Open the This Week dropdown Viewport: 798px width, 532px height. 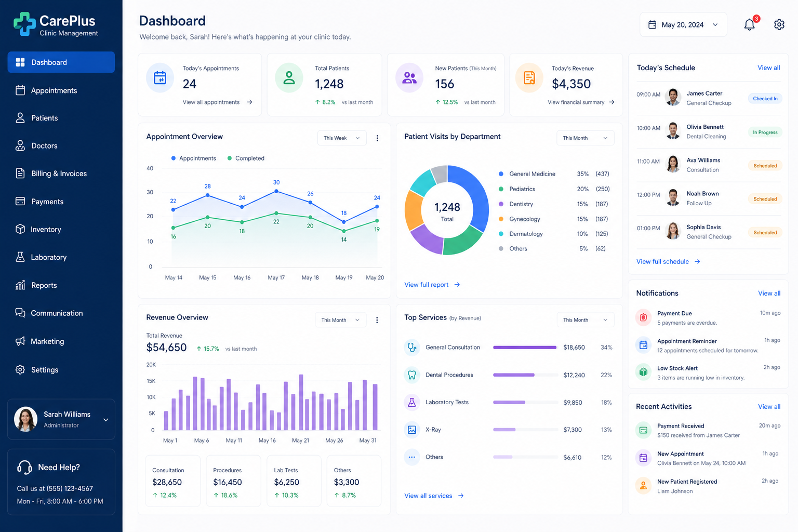pyautogui.click(x=342, y=138)
